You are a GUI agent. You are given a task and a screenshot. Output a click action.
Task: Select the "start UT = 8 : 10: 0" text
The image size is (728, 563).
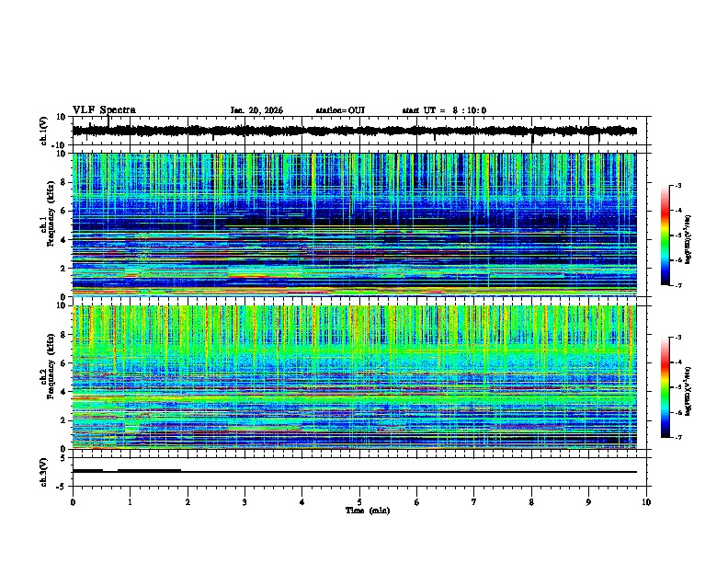pos(444,110)
